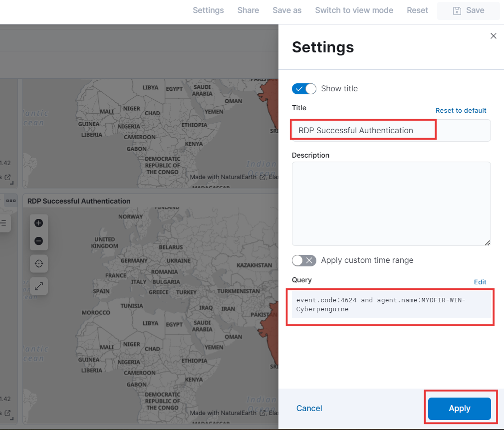Open the three-dot panel options icon
Image resolution: width=504 pixels, height=430 pixels.
11,201
